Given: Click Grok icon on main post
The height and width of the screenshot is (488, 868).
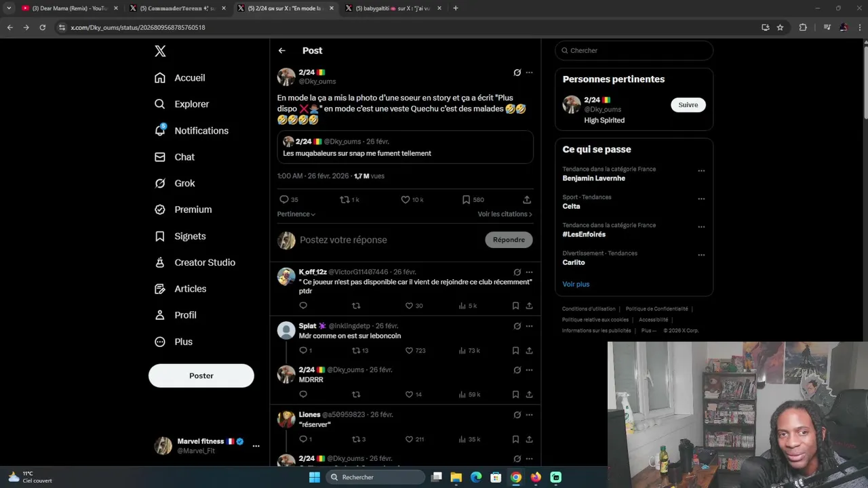Looking at the screenshot, I should pyautogui.click(x=517, y=73).
